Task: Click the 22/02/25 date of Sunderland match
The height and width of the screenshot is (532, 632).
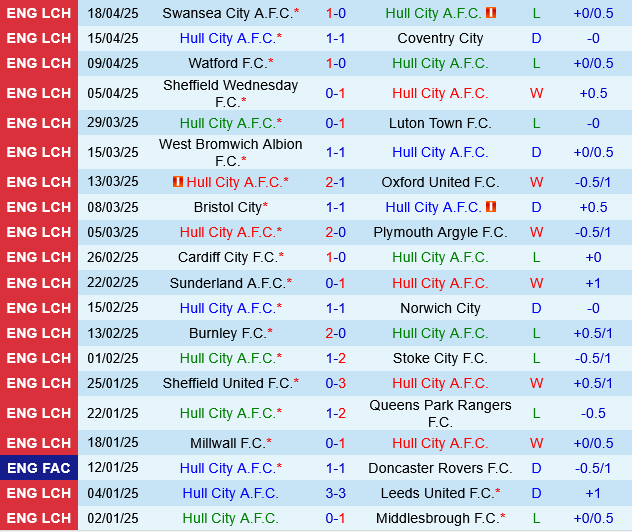Action: click(x=113, y=283)
